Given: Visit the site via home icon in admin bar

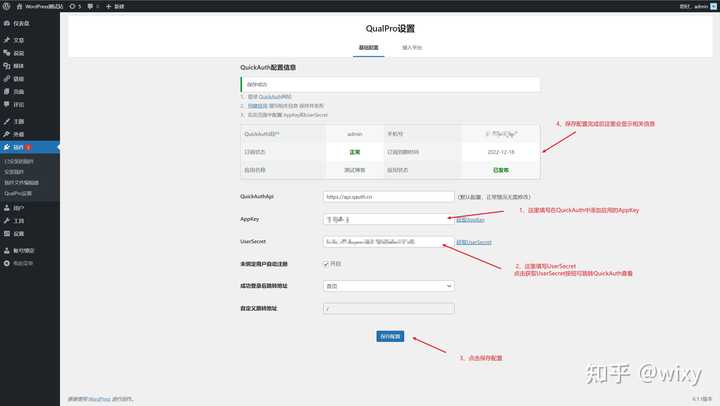Looking at the screenshot, I should (19, 6).
